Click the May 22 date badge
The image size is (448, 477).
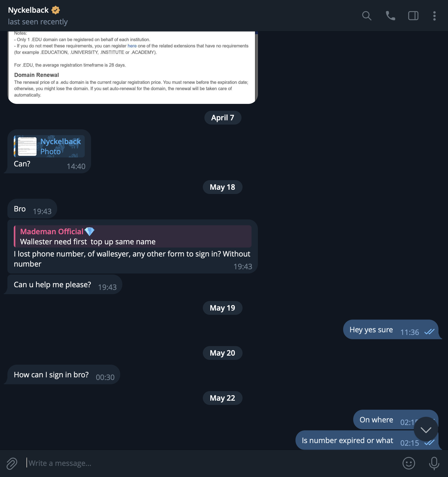222,398
